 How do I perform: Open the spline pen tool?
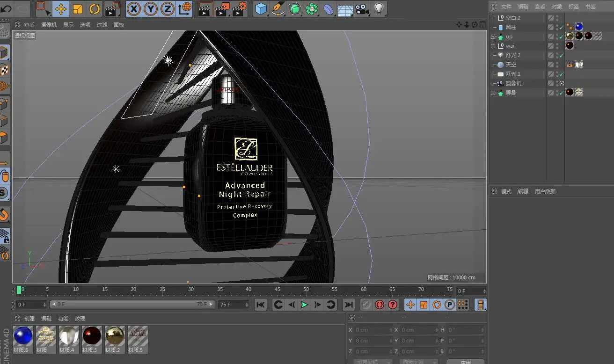click(278, 8)
